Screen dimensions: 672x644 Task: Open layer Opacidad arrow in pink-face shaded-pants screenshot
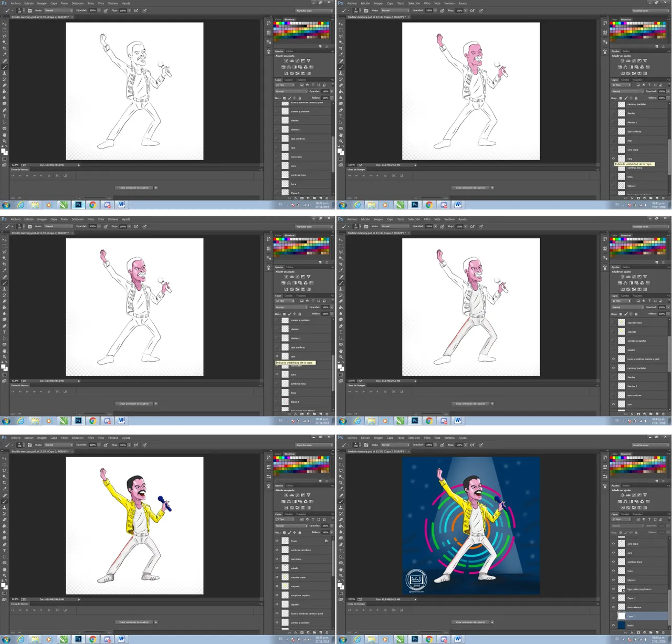668,308
